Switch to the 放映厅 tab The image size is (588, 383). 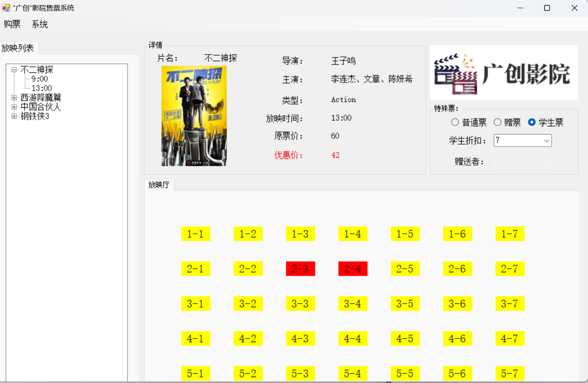coord(159,185)
